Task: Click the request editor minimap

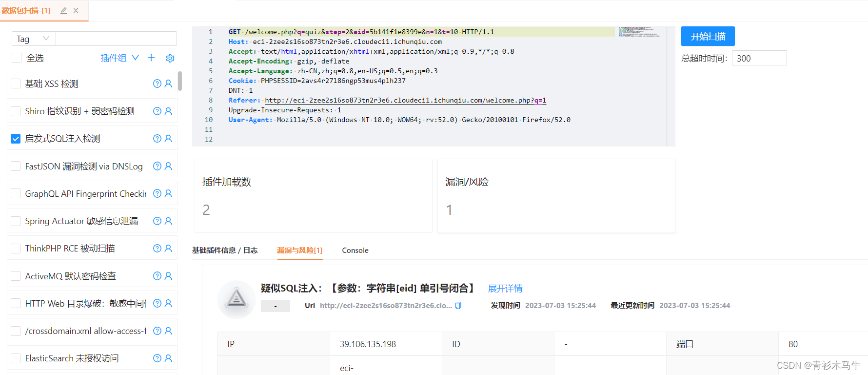Action: (x=640, y=32)
